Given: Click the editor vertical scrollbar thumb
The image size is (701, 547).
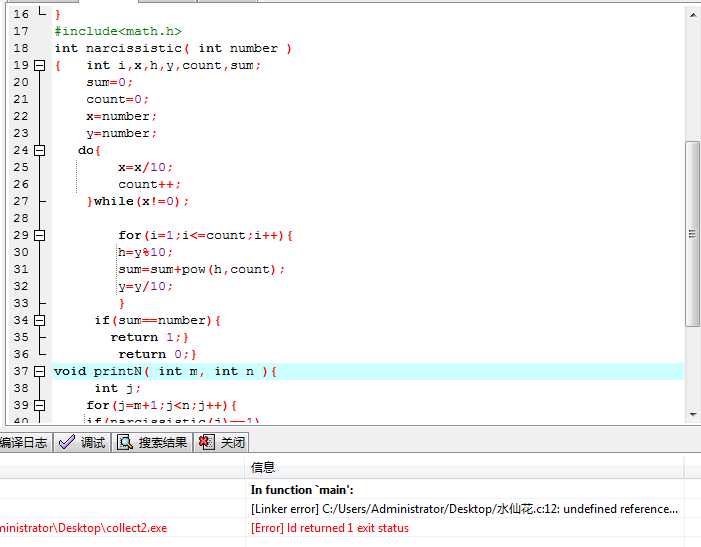Looking at the screenshot, I should point(693,234).
